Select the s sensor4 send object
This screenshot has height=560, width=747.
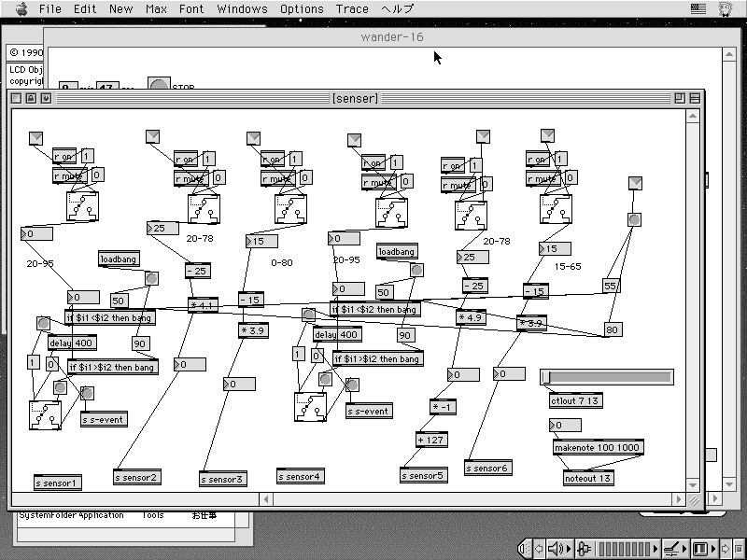click(301, 476)
